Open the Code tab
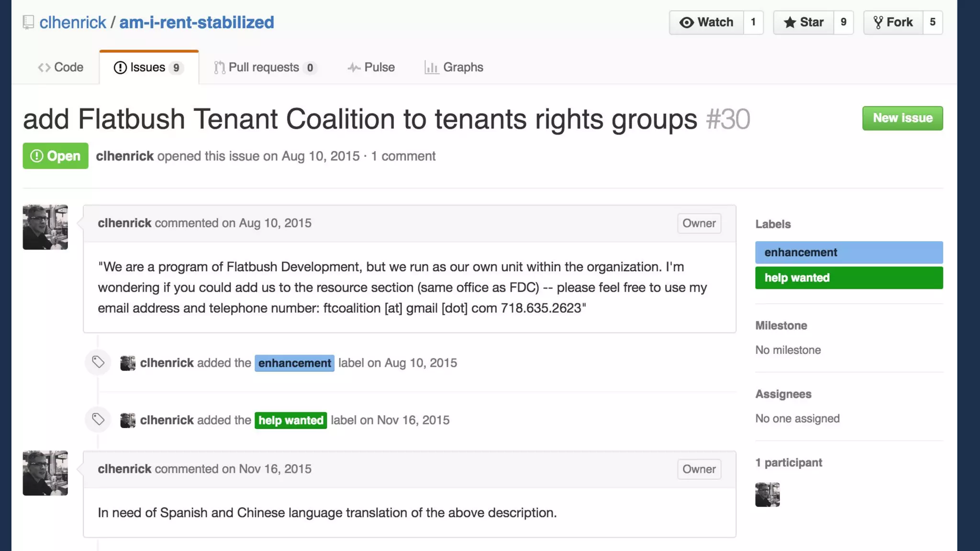Viewport: 980px width, 551px height. click(61, 67)
